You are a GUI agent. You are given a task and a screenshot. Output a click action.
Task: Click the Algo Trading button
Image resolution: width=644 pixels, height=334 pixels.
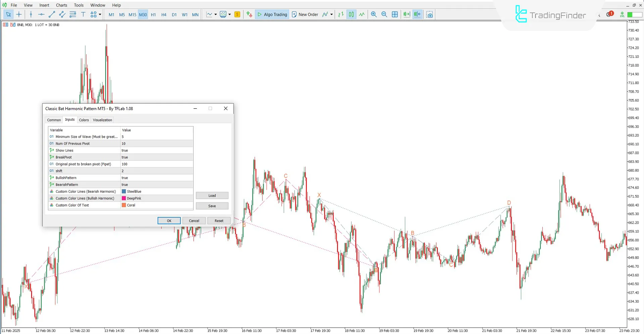coord(272,14)
